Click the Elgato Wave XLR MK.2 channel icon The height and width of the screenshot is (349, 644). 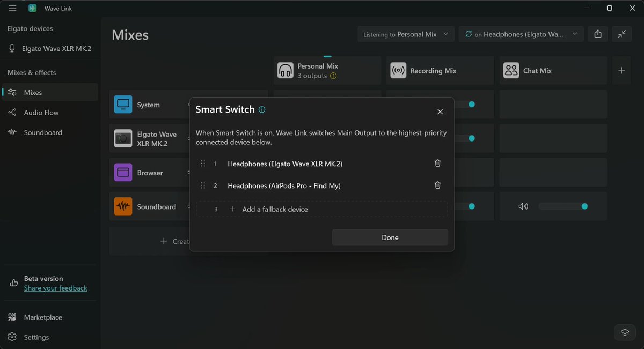[x=123, y=138]
